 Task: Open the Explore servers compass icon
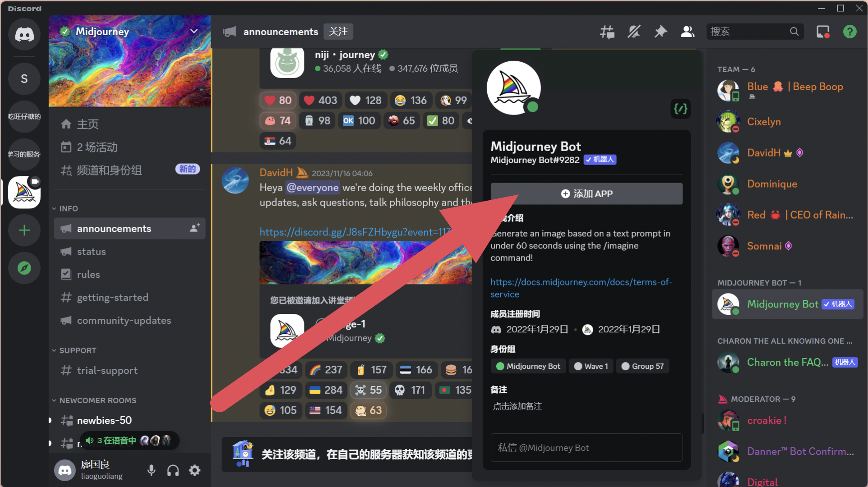24,268
